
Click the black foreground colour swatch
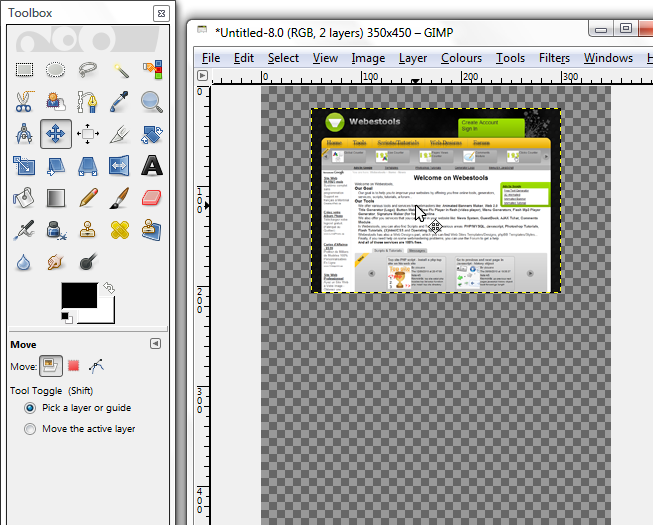click(x=79, y=295)
